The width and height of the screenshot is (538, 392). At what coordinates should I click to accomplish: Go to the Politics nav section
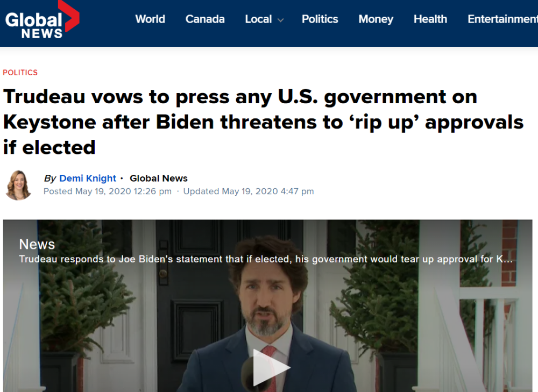coord(320,19)
